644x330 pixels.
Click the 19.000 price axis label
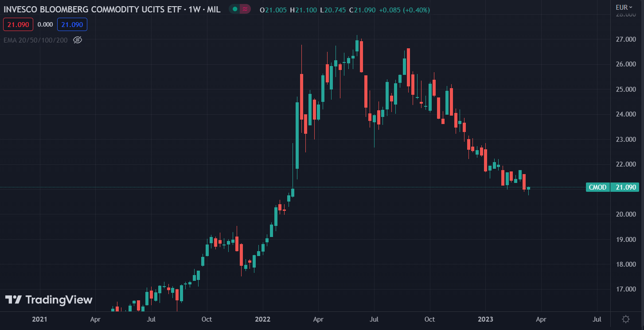click(626, 240)
